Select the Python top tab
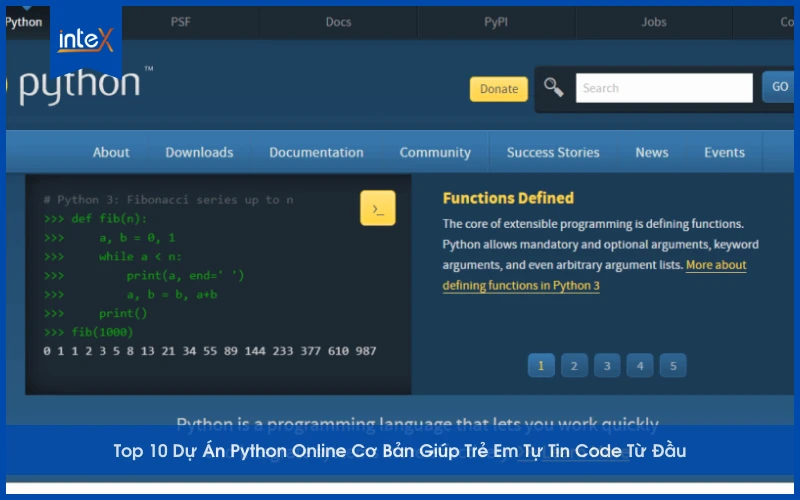Image resolution: width=800 pixels, height=500 pixels. point(24,22)
